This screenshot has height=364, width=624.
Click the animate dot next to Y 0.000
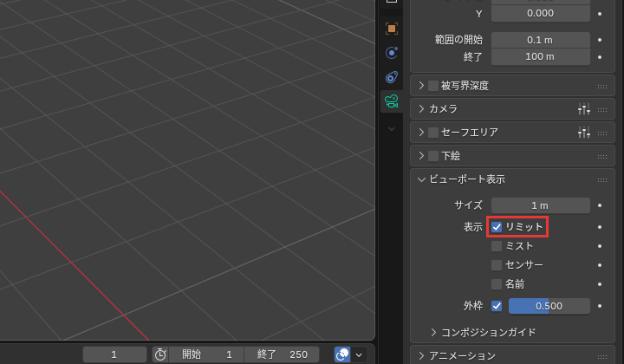(600, 14)
